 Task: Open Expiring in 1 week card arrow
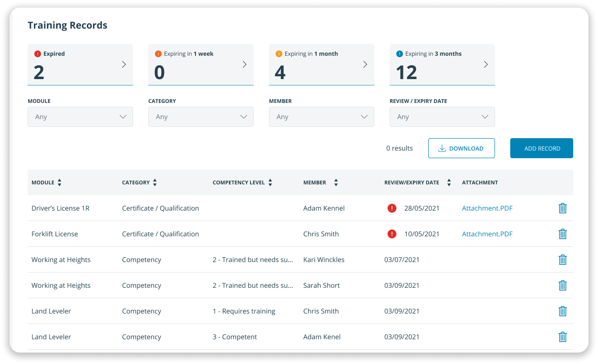pyautogui.click(x=245, y=64)
